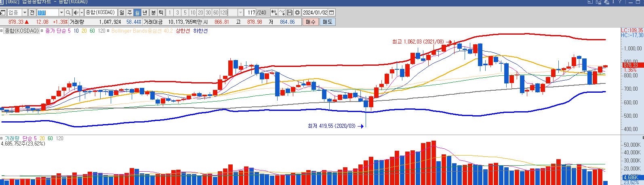Click the 거래량 value 1,047,924
The height and width of the screenshot is (185, 644).
click(110, 22)
